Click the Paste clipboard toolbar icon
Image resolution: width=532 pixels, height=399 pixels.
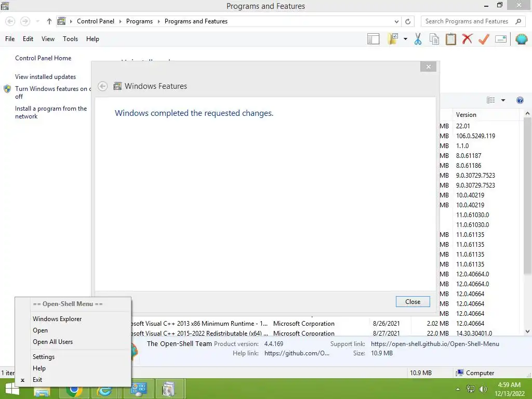click(450, 39)
